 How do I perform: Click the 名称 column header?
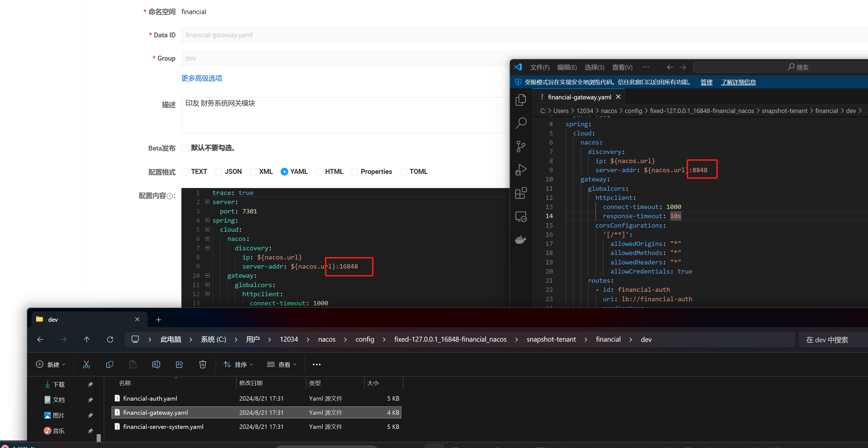click(125, 383)
